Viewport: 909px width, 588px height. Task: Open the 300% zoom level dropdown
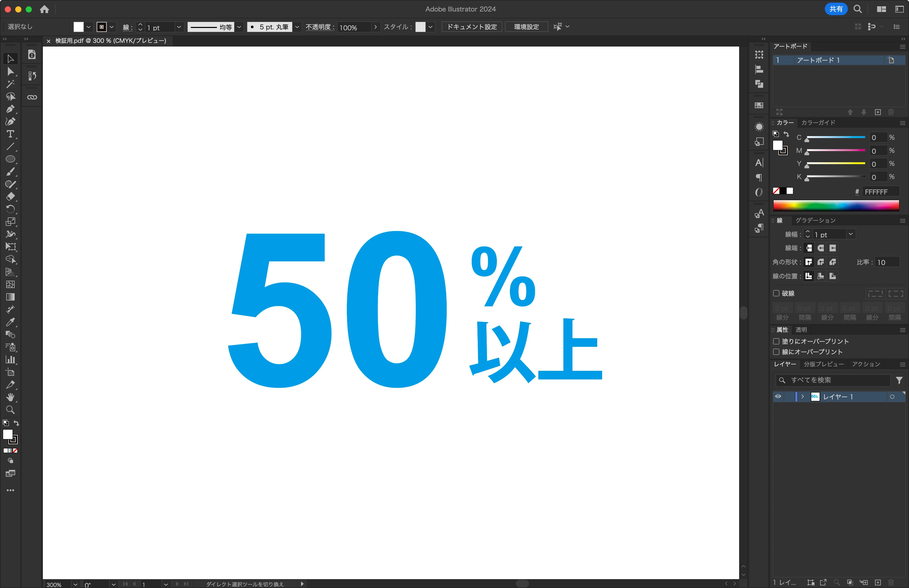(75, 584)
